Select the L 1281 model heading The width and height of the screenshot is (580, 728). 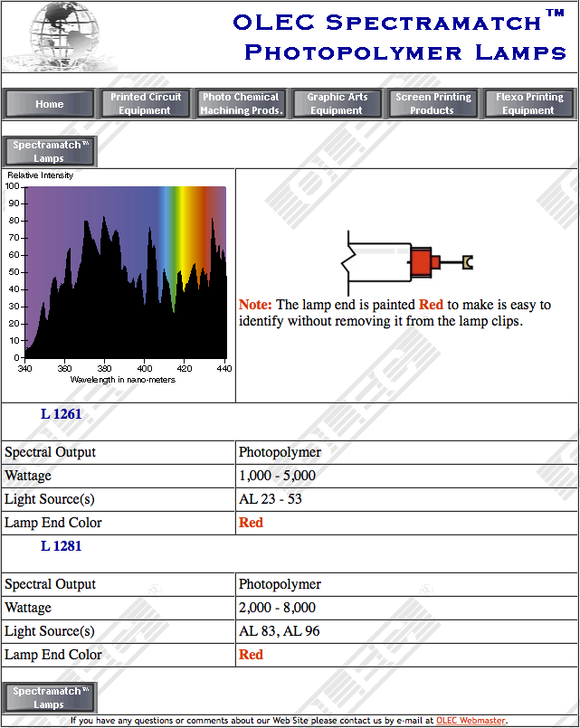coord(61,545)
